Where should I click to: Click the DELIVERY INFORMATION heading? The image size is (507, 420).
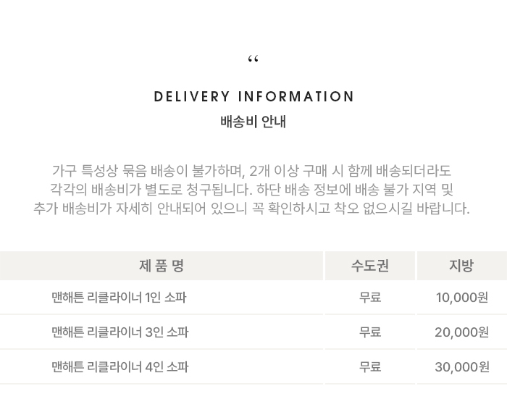253,97
